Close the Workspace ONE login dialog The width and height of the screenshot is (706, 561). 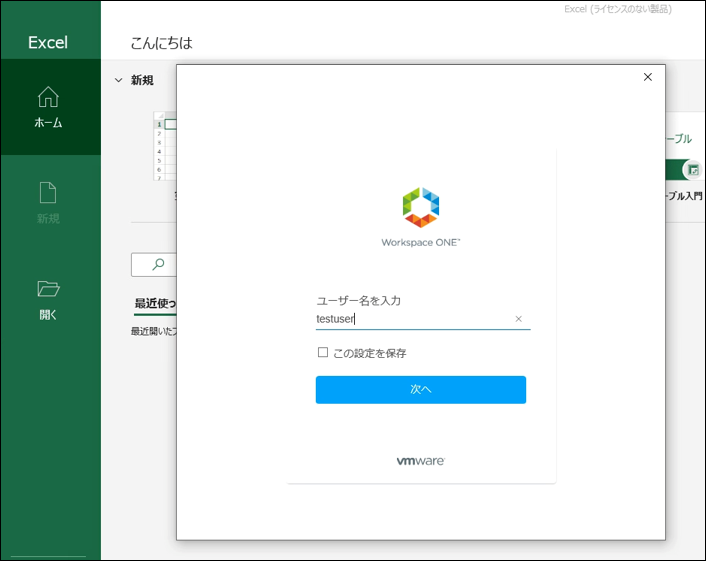click(647, 77)
